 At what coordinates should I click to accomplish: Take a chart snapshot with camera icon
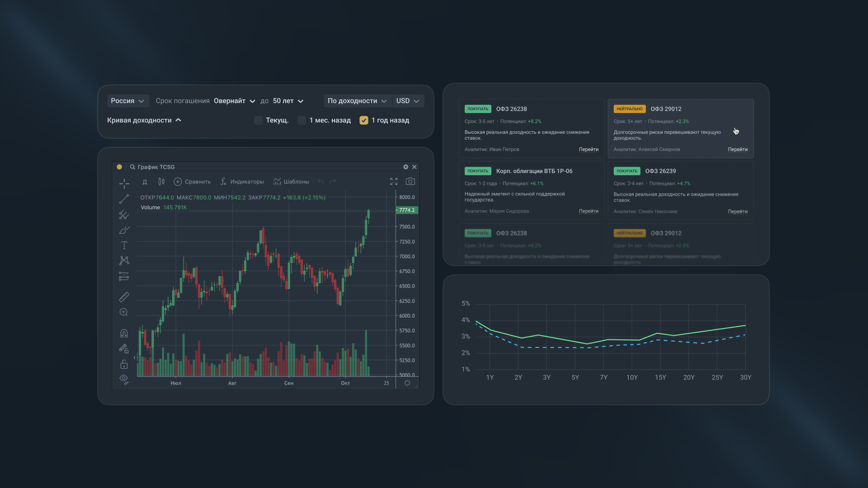pyautogui.click(x=410, y=181)
